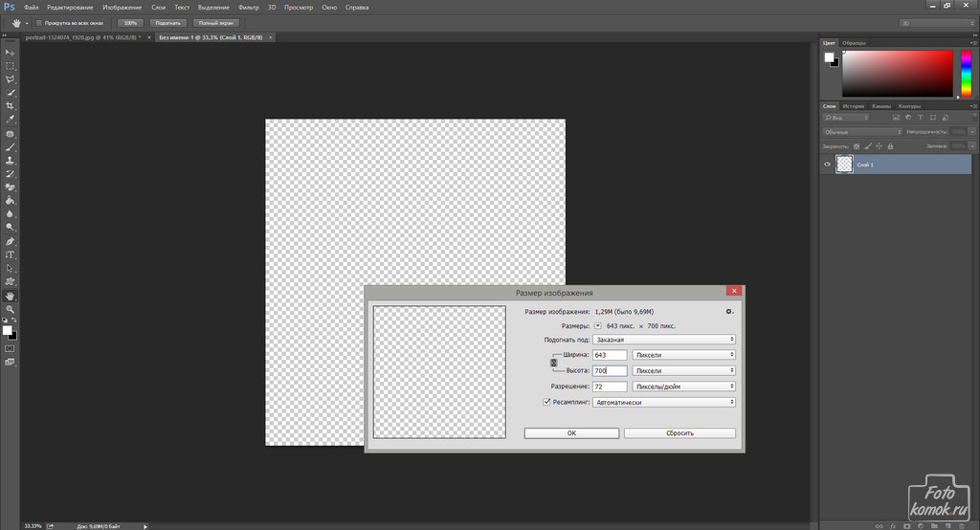Select the Crop tool in the toolbar
This screenshot has width=980, height=530.
click(10, 105)
